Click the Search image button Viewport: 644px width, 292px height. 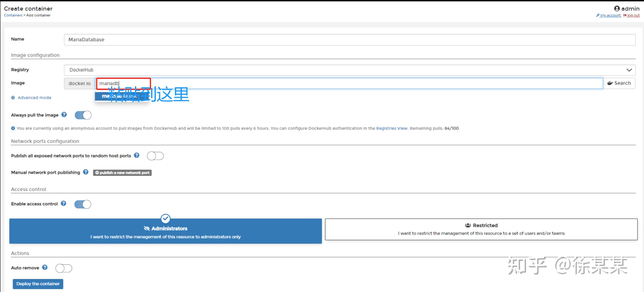point(619,83)
